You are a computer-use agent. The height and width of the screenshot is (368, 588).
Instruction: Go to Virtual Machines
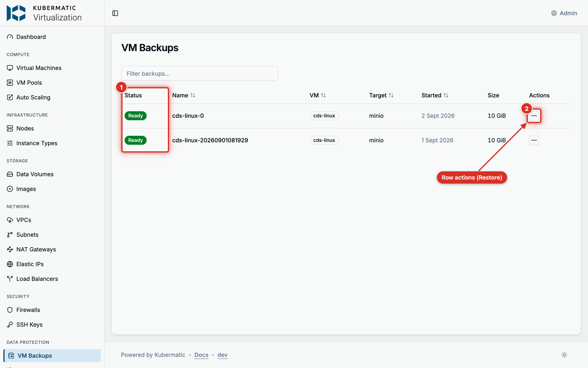52,68
